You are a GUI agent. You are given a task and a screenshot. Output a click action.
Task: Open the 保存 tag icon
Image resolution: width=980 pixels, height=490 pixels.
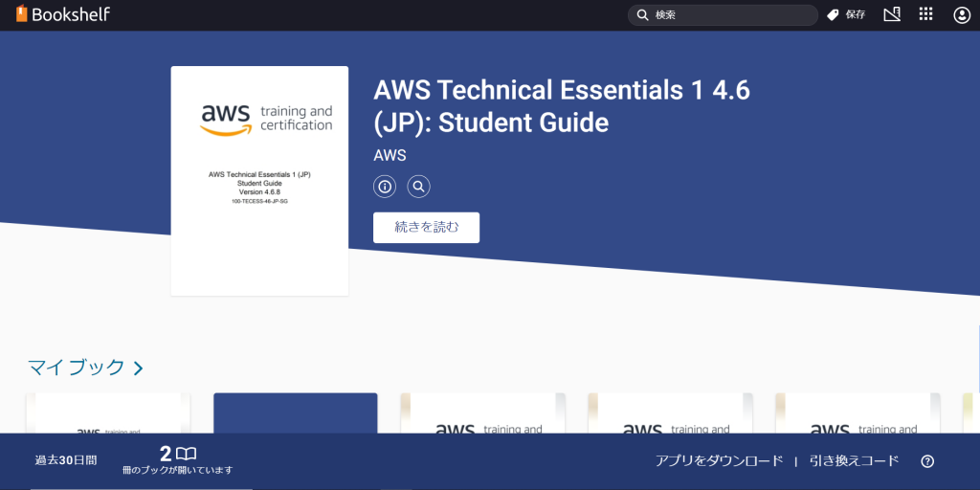tap(833, 15)
